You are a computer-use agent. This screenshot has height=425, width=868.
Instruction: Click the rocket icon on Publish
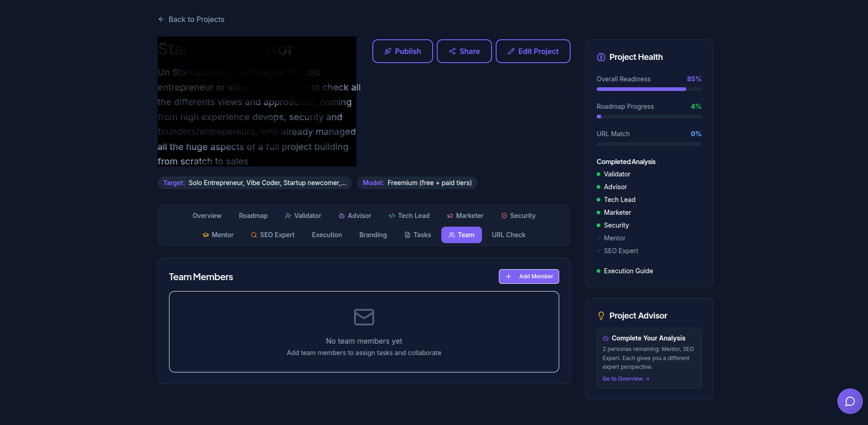(x=388, y=51)
